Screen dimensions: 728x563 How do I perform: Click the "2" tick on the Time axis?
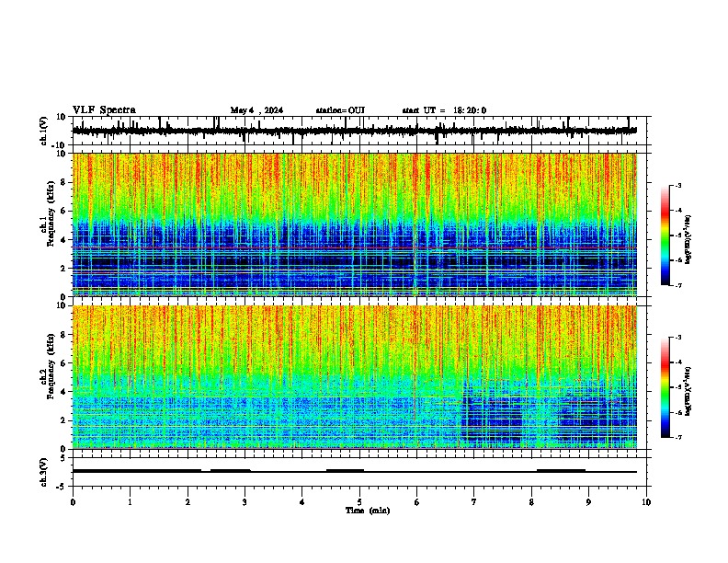tap(188, 502)
